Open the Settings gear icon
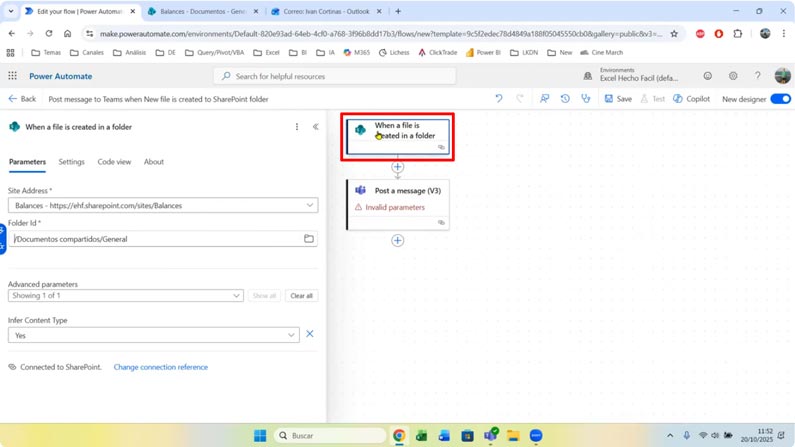795x447 pixels. (x=733, y=76)
